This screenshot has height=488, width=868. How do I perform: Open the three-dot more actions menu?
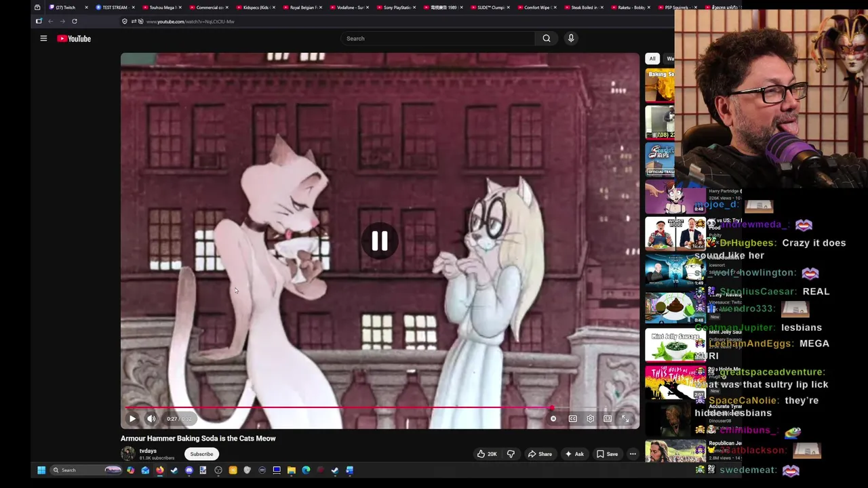pyautogui.click(x=633, y=454)
